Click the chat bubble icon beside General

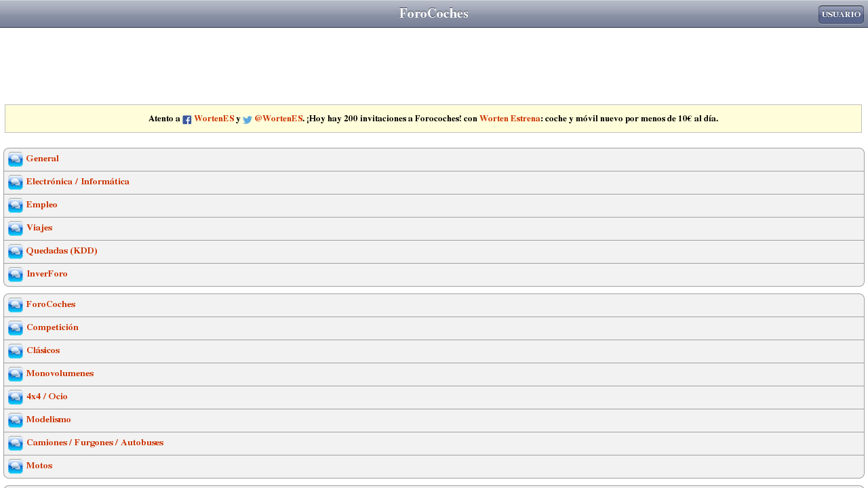click(16, 160)
